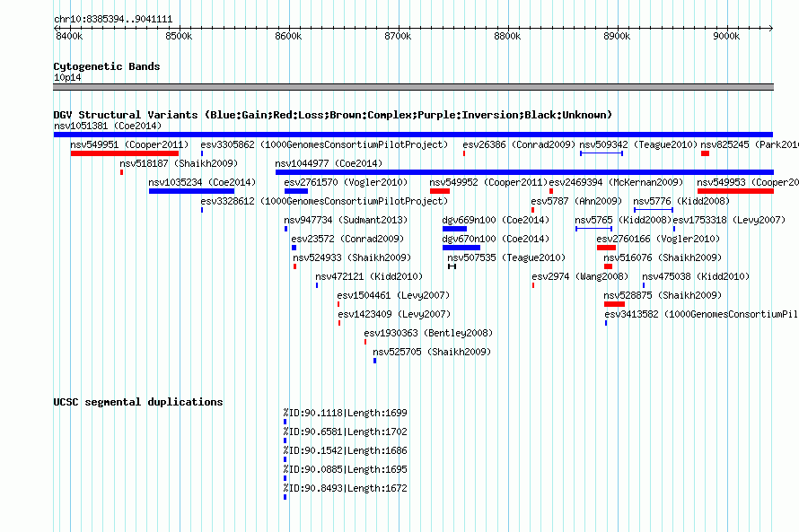Image resolution: width=799 pixels, height=532 pixels.
Task: Select nsv524933 (Shaikh2009) label
Action: point(352,257)
